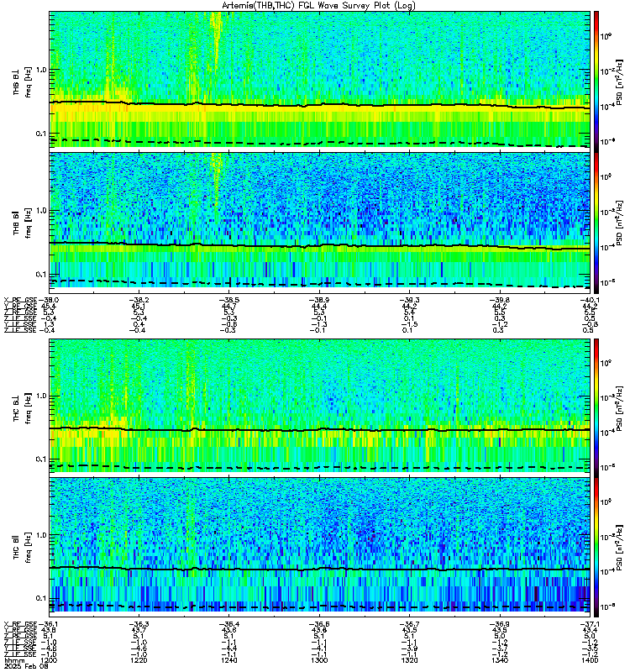This screenshot has height=672, width=630.
Task: Click the THC B-parallel panel color bar
Action: [x=596, y=547]
